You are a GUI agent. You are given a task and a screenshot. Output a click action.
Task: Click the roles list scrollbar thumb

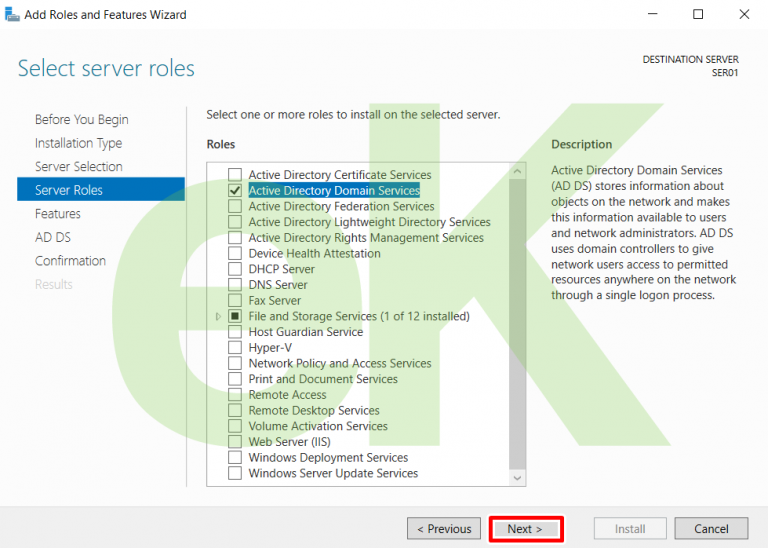click(517, 324)
